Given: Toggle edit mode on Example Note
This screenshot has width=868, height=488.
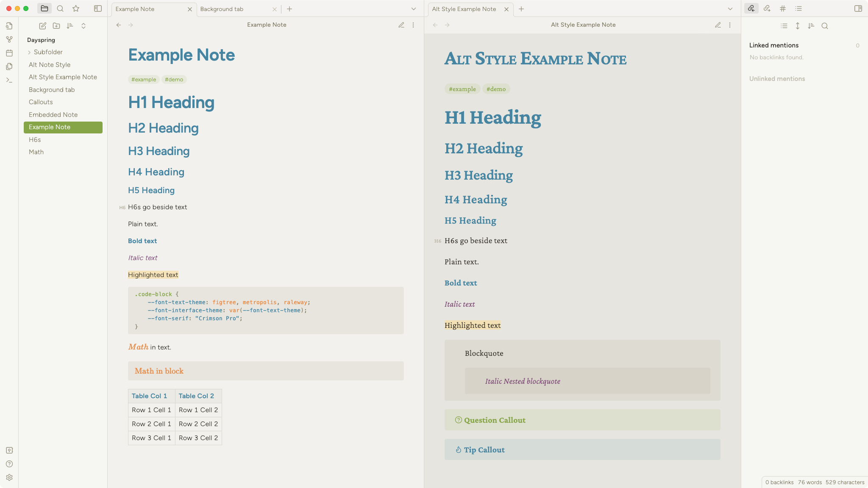Looking at the screenshot, I should (x=401, y=25).
